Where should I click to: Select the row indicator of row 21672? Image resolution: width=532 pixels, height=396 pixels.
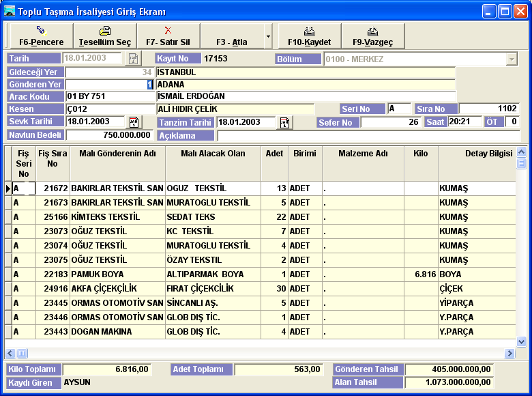(8, 188)
